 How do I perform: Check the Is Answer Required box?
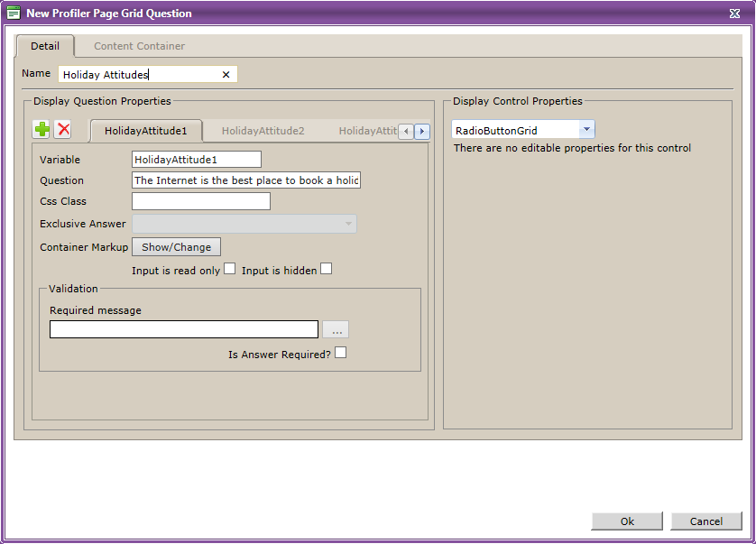[341, 353]
